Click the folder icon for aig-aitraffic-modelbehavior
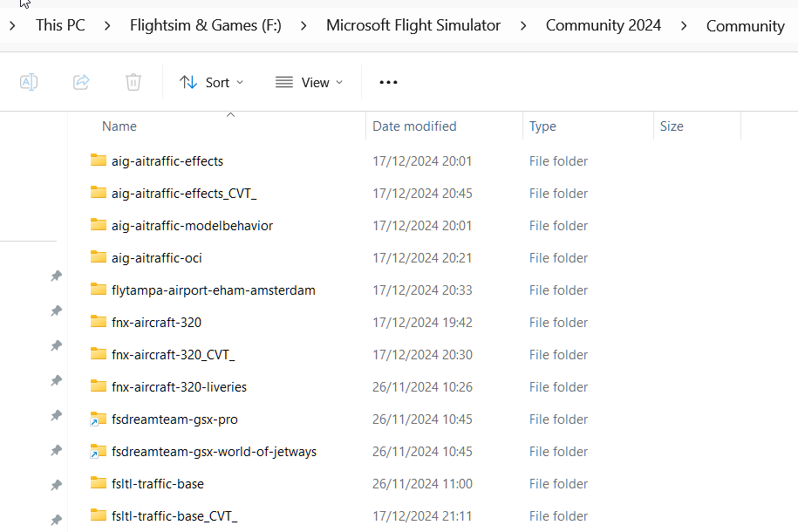This screenshot has height=532, width=798. tap(99, 225)
